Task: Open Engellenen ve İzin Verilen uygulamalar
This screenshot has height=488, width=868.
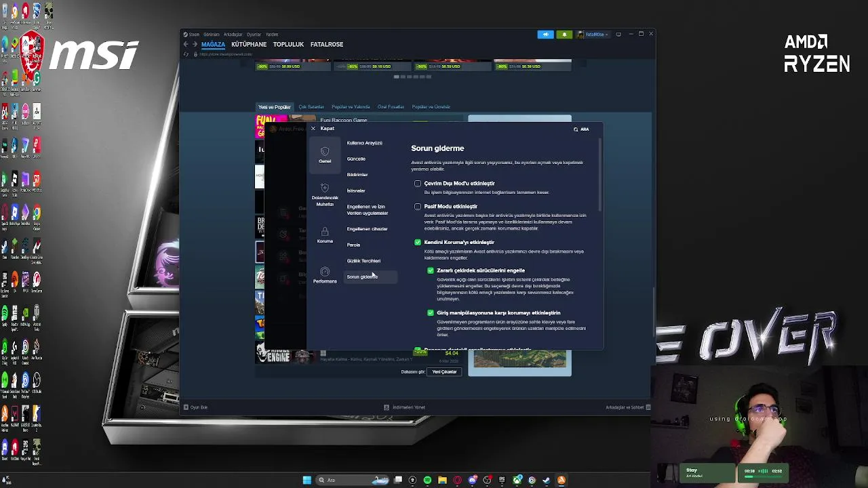Action: [x=368, y=209]
